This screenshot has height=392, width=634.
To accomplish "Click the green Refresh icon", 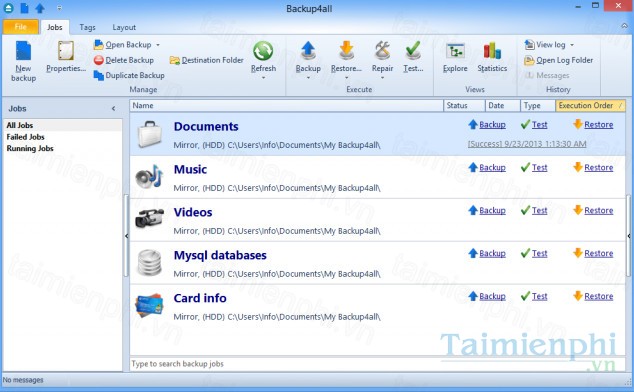I will pos(263,51).
